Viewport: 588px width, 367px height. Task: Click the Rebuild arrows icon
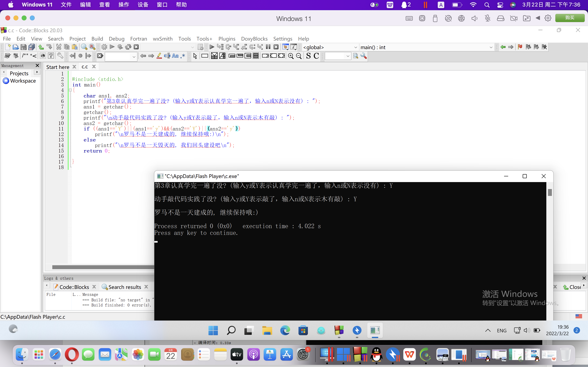[128, 47]
